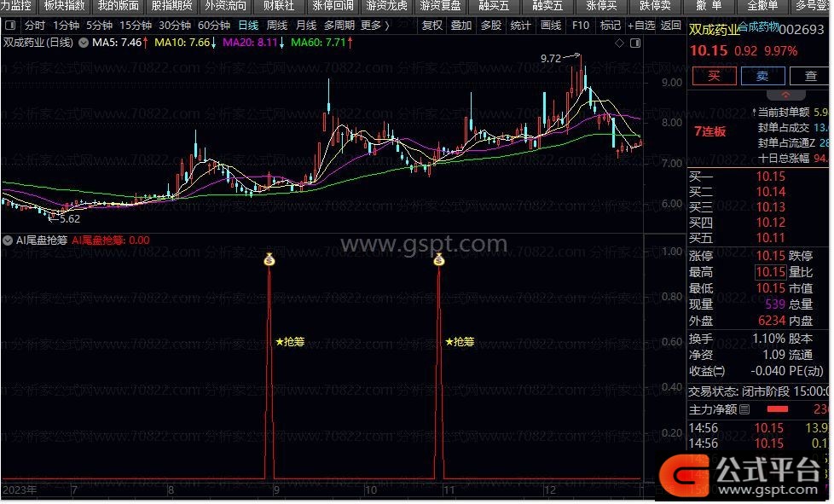The image size is (834, 504).
Task: Switch chart to 5分钟 period
Action: [x=100, y=26]
